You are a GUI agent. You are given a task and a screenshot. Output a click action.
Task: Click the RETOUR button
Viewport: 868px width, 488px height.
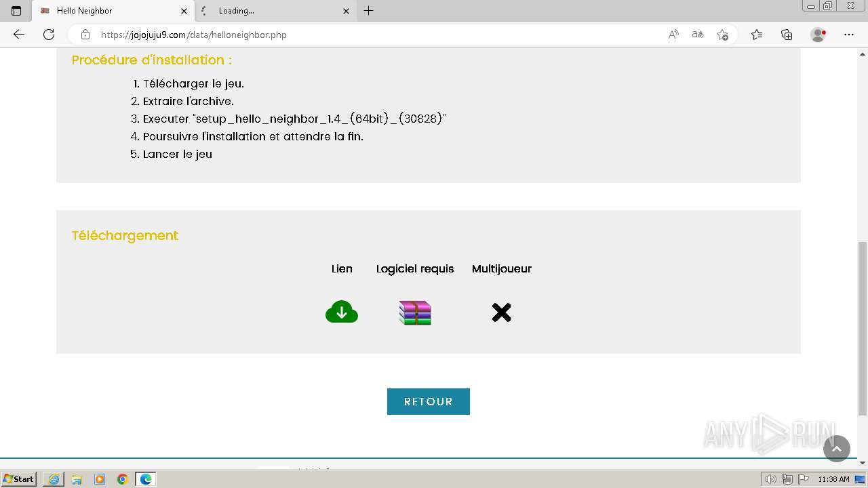pos(429,401)
